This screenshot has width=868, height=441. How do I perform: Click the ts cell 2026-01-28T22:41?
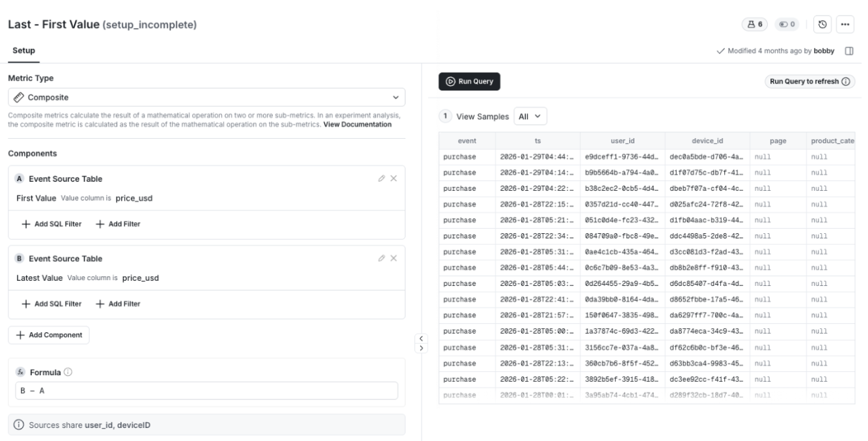coord(537,300)
